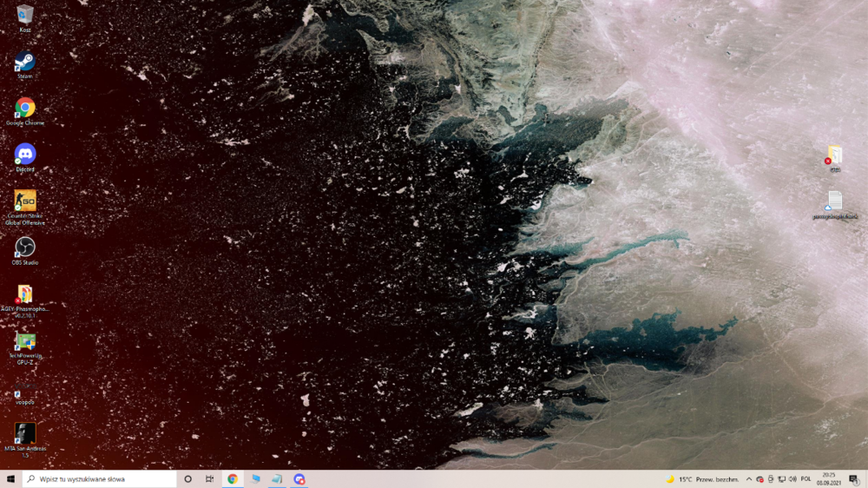Click the OneDrive tray icon with error
Screen dimensions: 868x488
tap(759, 479)
